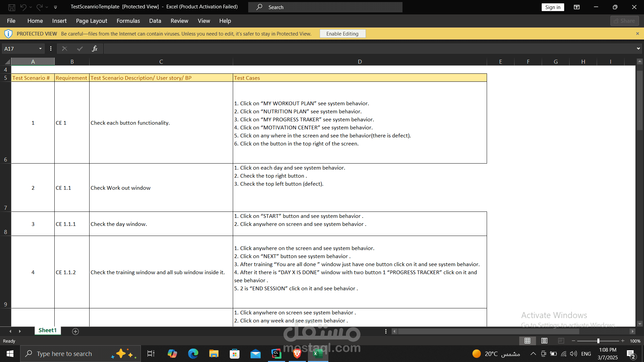
Task: Switch to Normal view icon
Action: click(527, 341)
